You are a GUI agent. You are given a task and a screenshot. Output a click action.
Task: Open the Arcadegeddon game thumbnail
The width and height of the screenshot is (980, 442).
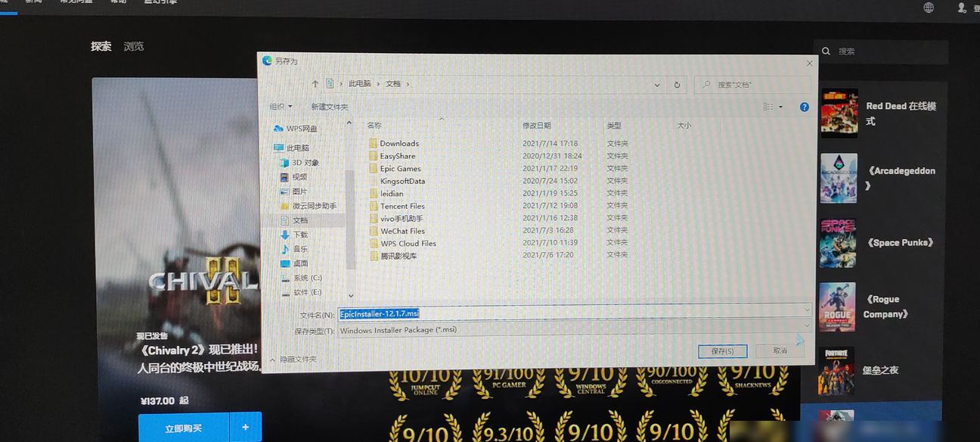point(839,179)
